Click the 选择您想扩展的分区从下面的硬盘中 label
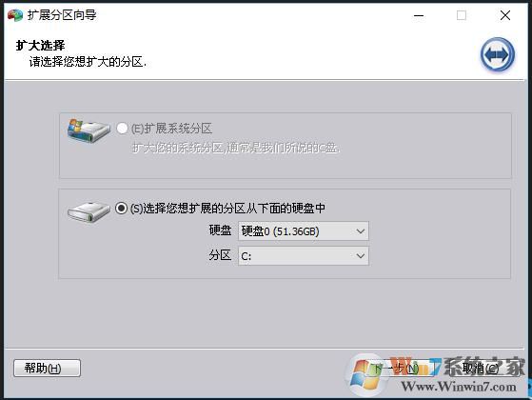 coord(227,209)
